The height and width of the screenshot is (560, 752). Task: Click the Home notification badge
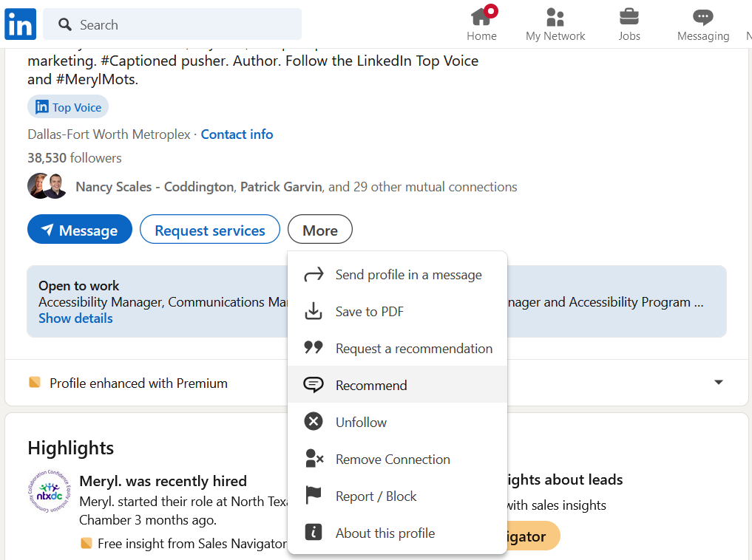pos(492,10)
